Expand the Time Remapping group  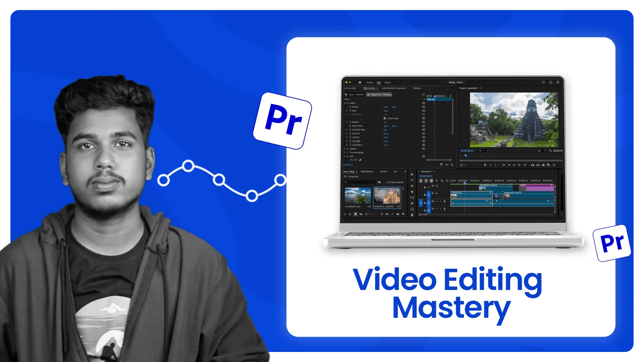click(x=345, y=152)
